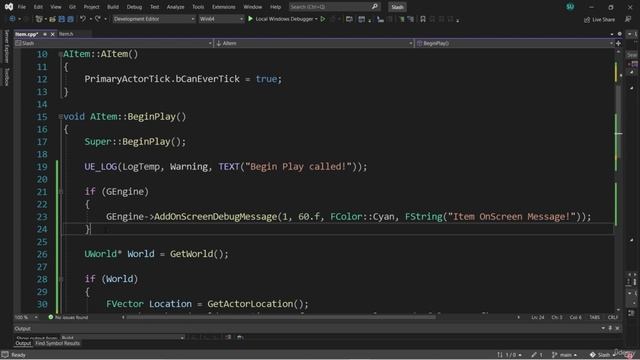Click the Redo arrow icon
Viewport: 640px width, 360px height.
(98, 19)
